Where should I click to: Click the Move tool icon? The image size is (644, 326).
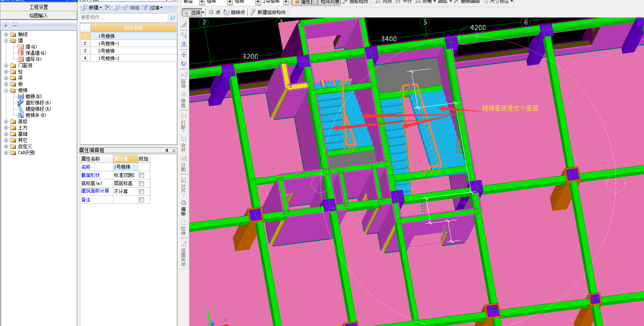pos(184,54)
